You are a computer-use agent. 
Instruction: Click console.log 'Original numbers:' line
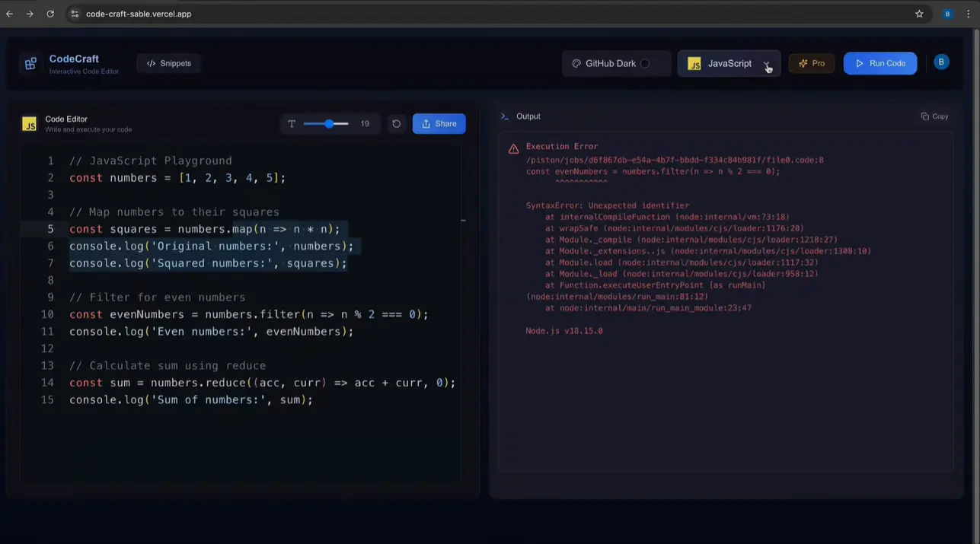click(212, 247)
